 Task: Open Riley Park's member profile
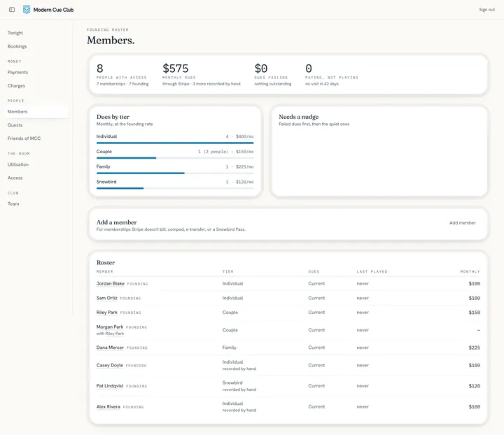(x=106, y=313)
